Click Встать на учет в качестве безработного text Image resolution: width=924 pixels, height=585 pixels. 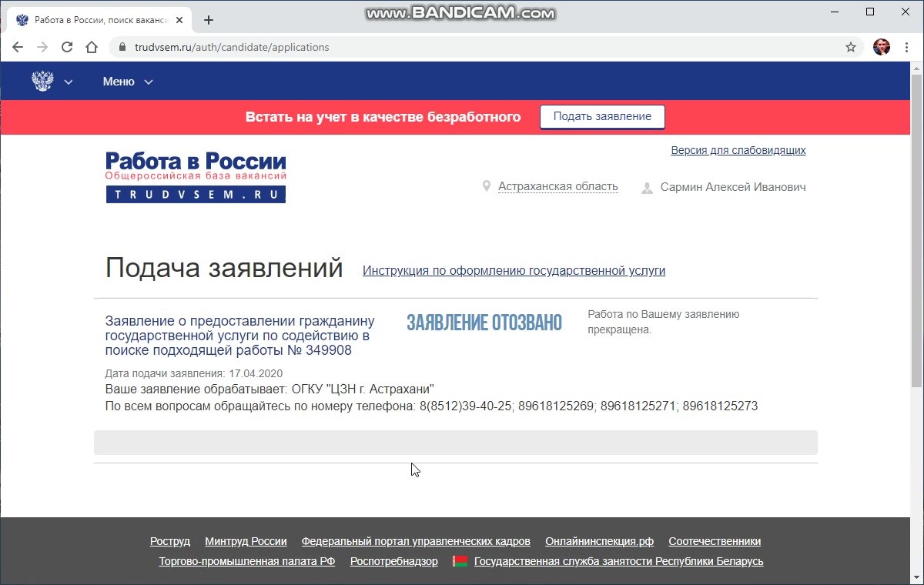pos(383,117)
